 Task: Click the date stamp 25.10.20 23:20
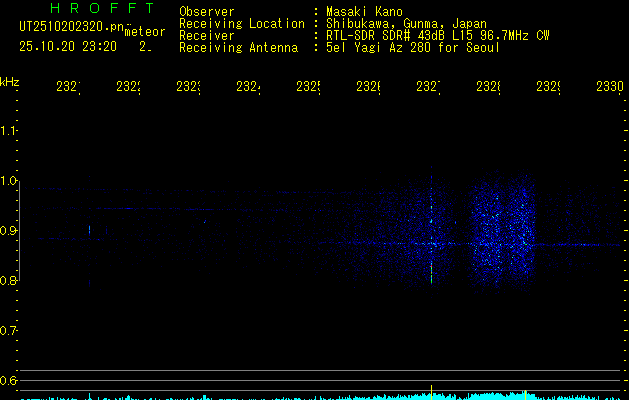pyautogui.click(x=68, y=47)
